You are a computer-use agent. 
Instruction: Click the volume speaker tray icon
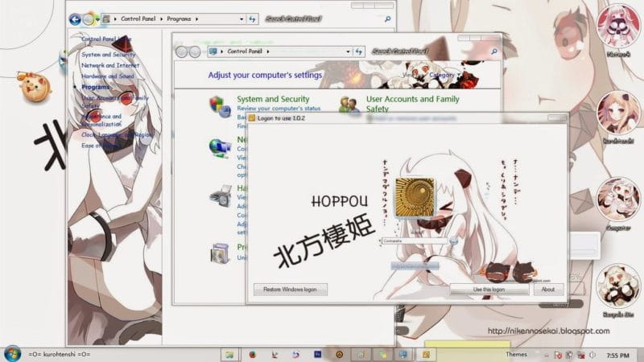coord(592,355)
